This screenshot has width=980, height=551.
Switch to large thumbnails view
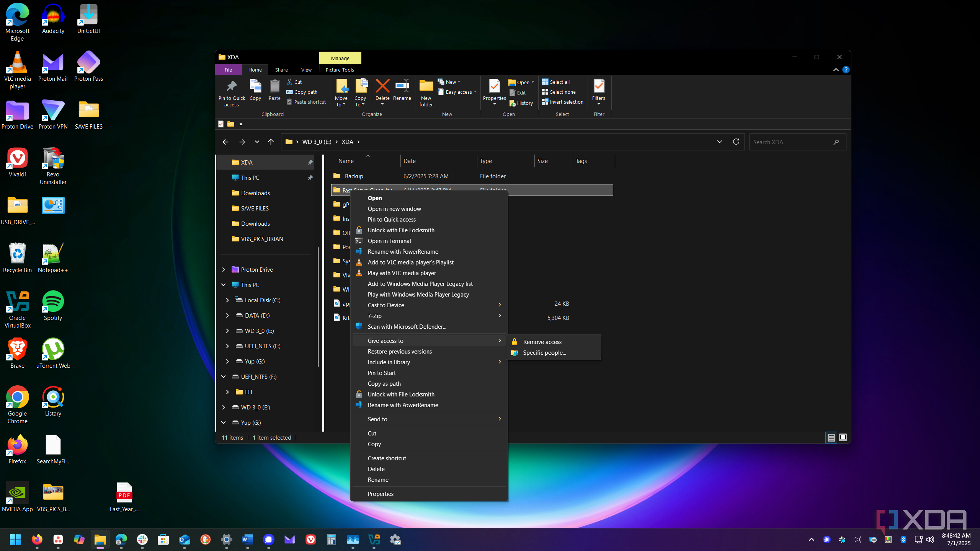click(843, 437)
